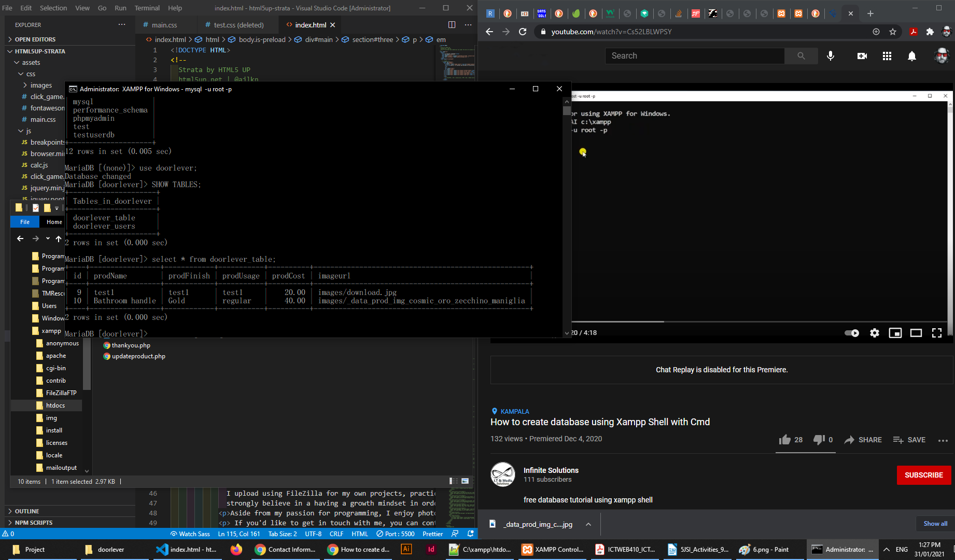The image size is (955, 560).
Task: Reload the Chrome page
Action: [523, 32]
